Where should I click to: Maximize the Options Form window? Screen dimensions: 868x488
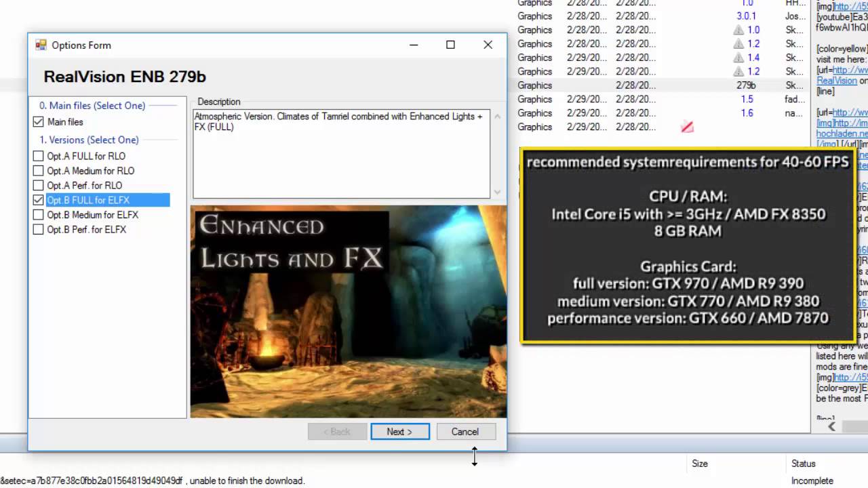click(450, 45)
